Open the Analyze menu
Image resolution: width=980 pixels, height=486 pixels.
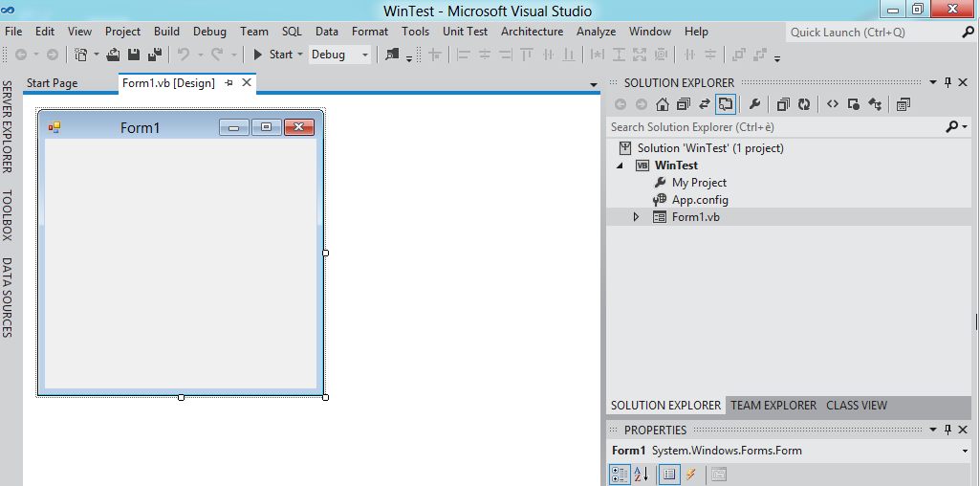(596, 32)
